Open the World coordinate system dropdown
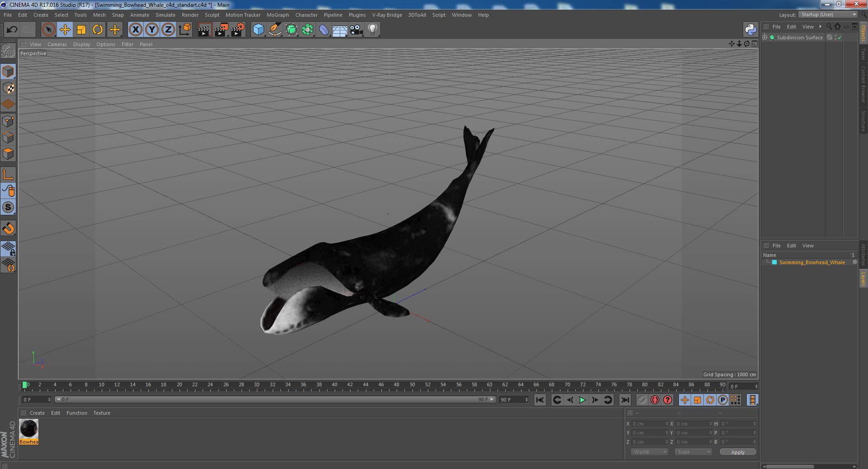 coord(650,452)
